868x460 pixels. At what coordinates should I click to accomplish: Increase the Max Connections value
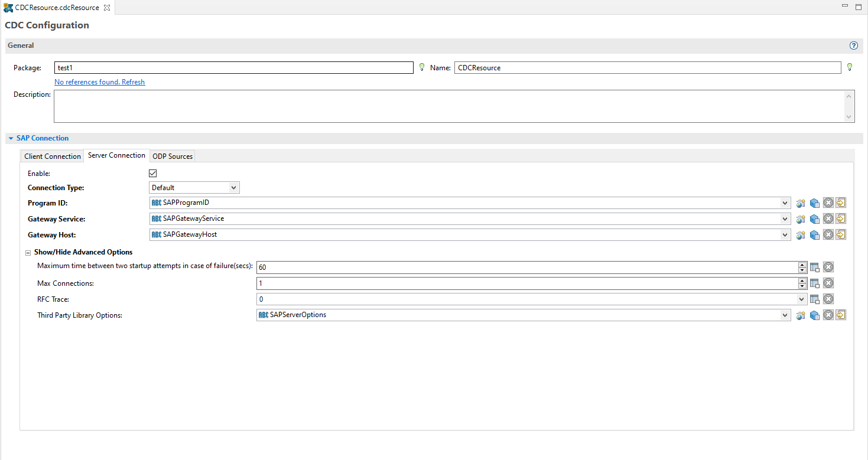802,280
